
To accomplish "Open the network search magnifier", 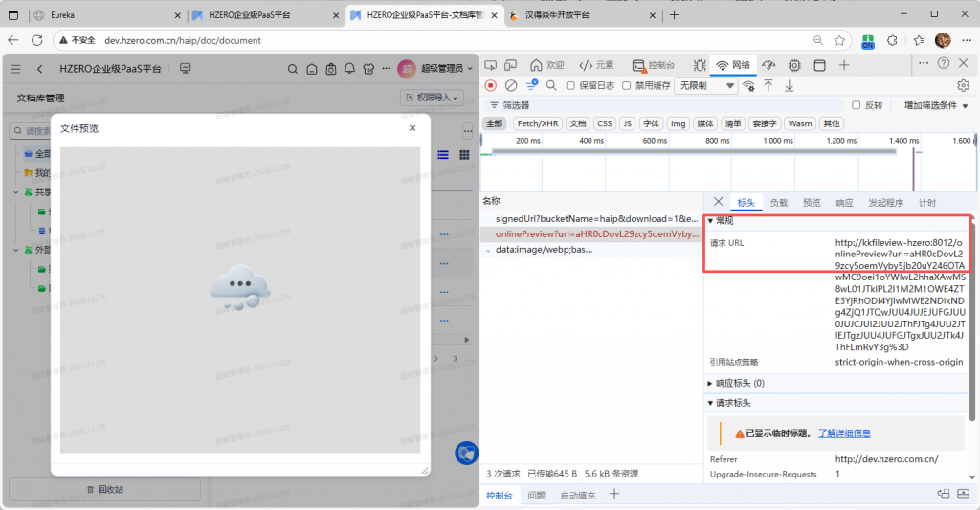I will tap(553, 85).
